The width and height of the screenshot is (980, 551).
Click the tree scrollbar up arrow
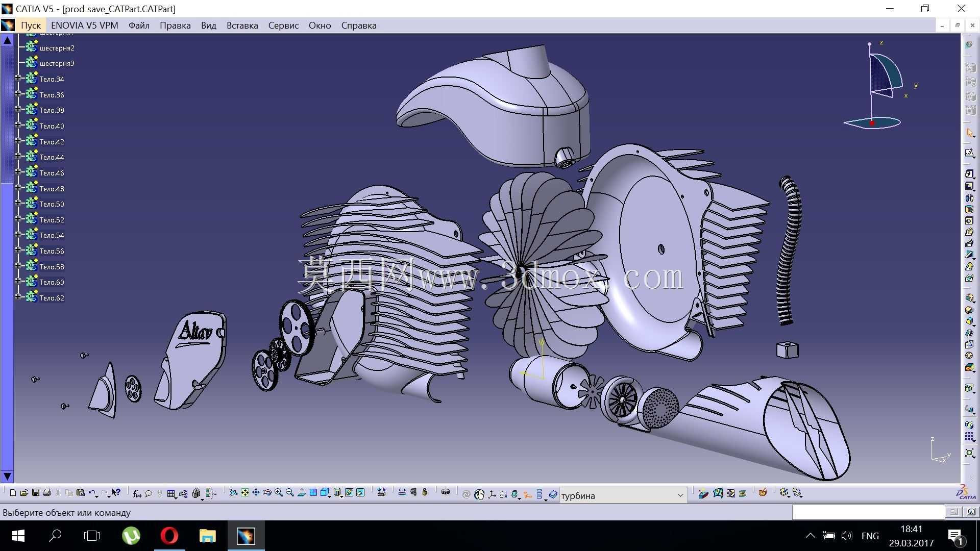[x=7, y=40]
